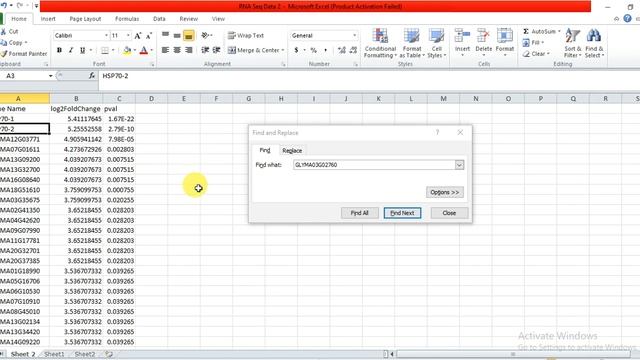Expand Find what history dropdown
This screenshot has width=640, height=360.
460,165
